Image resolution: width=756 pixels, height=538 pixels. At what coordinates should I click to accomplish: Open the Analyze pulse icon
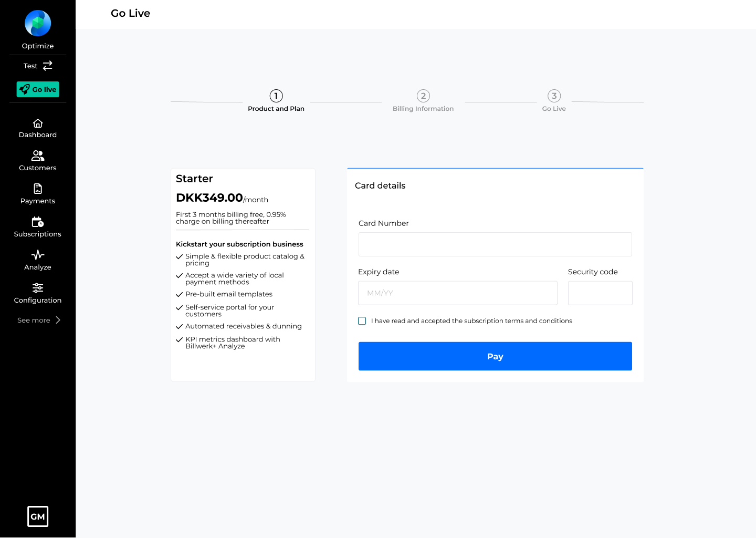point(38,255)
